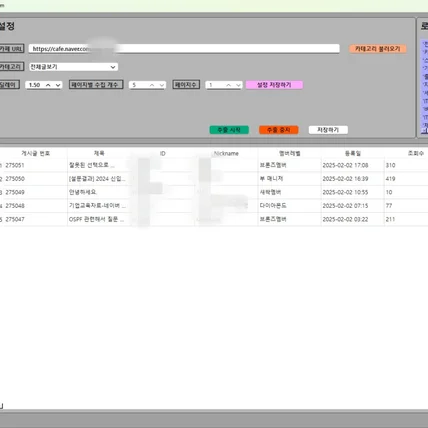Click the 카테고리 불러오기 button
428x428 pixels.
[x=378, y=49]
